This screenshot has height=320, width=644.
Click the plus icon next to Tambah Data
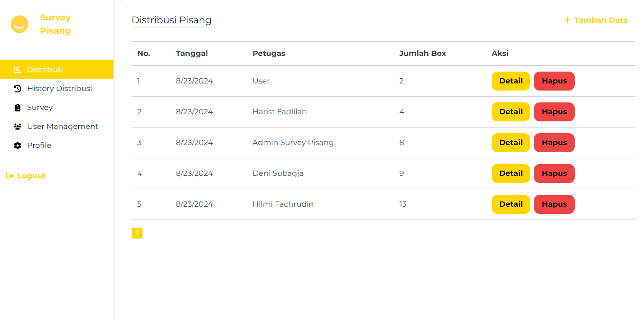pyautogui.click(x=568, y=20)
